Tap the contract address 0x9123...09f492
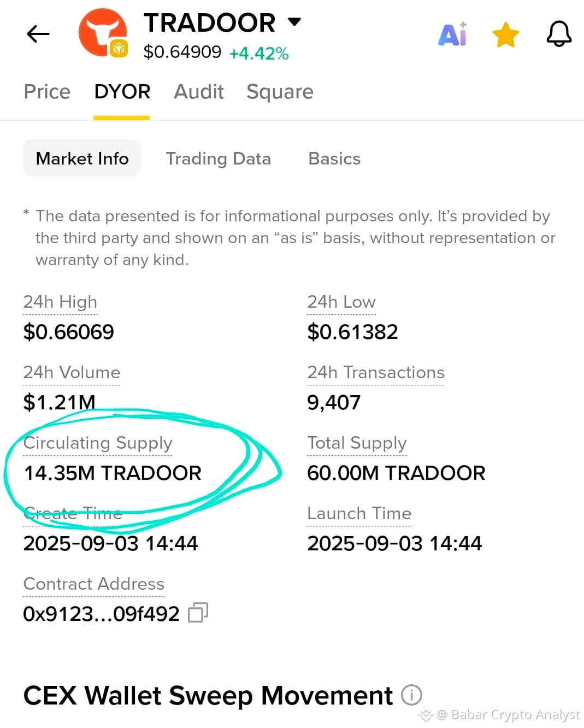Image resolution: width=584 pixels, height=728 pixels. click(101, 614)
